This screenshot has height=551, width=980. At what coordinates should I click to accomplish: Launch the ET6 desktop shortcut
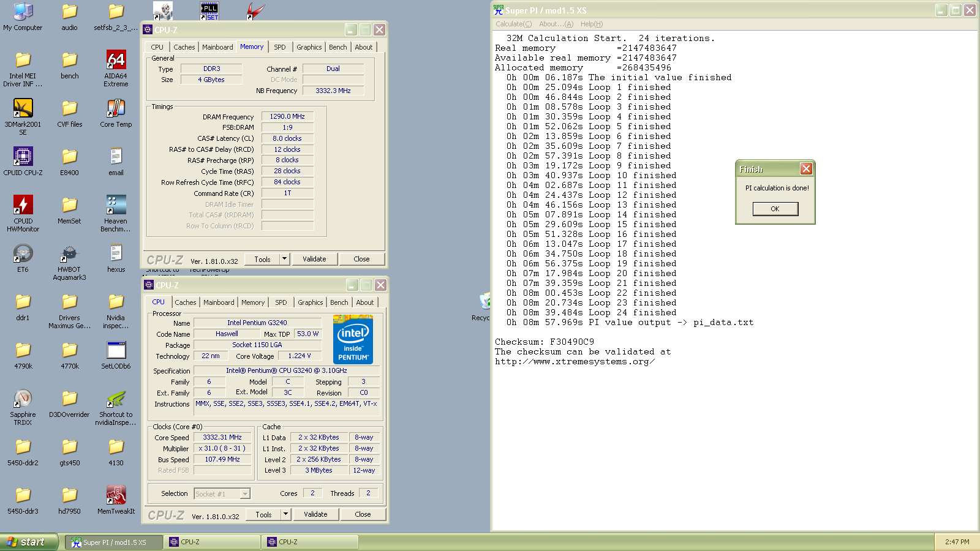(23, 258)
